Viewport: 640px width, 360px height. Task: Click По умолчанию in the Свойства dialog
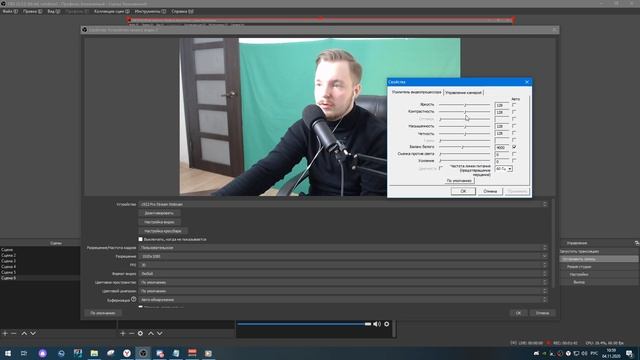point(459,180)
